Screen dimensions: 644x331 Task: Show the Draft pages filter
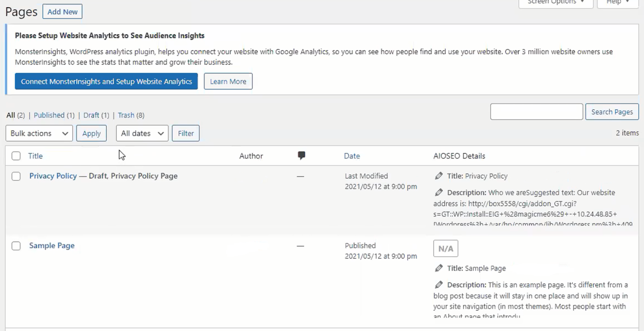(91, 115)
